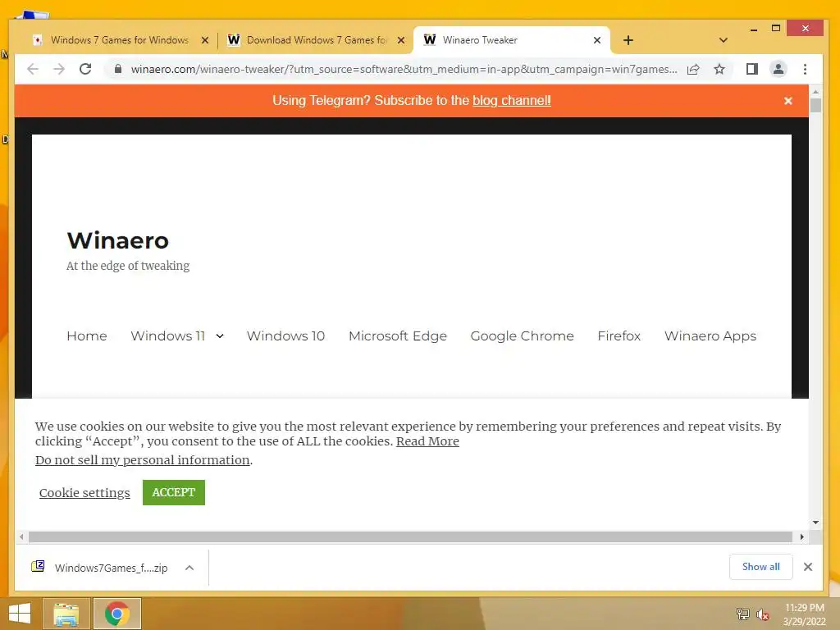This screenshot has height=630, width=840.
Task: Open the taskbar clock and date
Action: pos(805,614)
